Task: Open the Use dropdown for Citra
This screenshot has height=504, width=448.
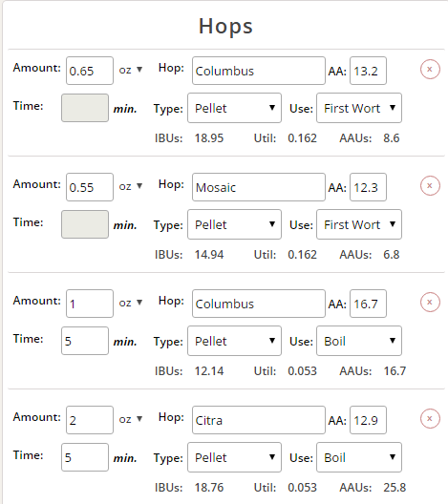Action: [x=359, y=457]
